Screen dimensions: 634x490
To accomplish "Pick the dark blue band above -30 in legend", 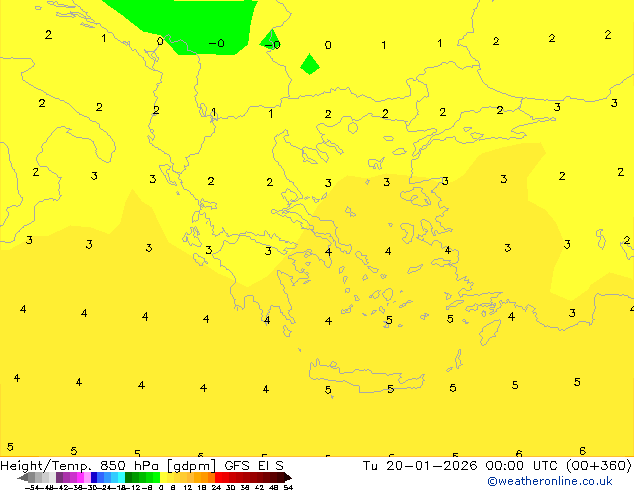I will click(x=94, y=477).
